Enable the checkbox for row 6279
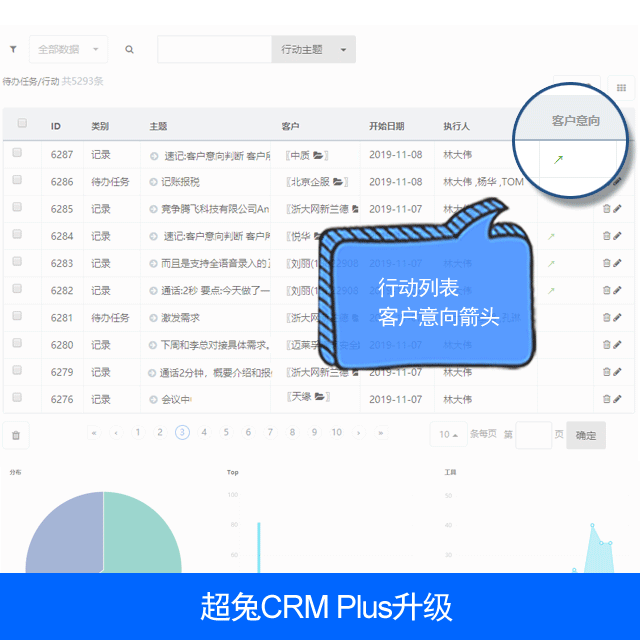Image resolution: width=640 pixels, height=640 pixels. point(17,370)
